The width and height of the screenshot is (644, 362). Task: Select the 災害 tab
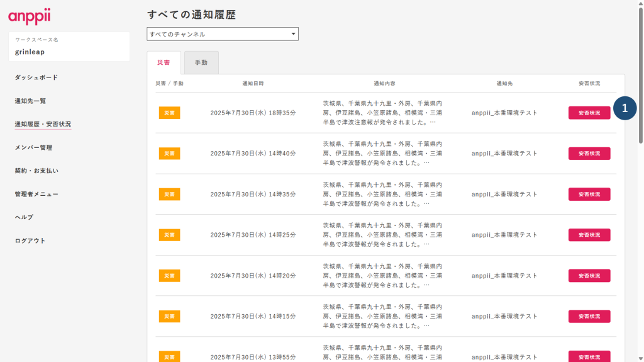click(x=164, y=63)
